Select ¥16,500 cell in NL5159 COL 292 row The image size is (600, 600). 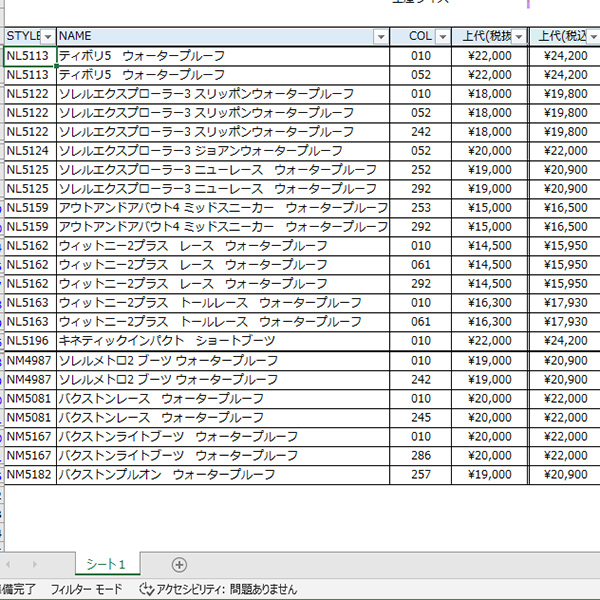pos(565,227)
